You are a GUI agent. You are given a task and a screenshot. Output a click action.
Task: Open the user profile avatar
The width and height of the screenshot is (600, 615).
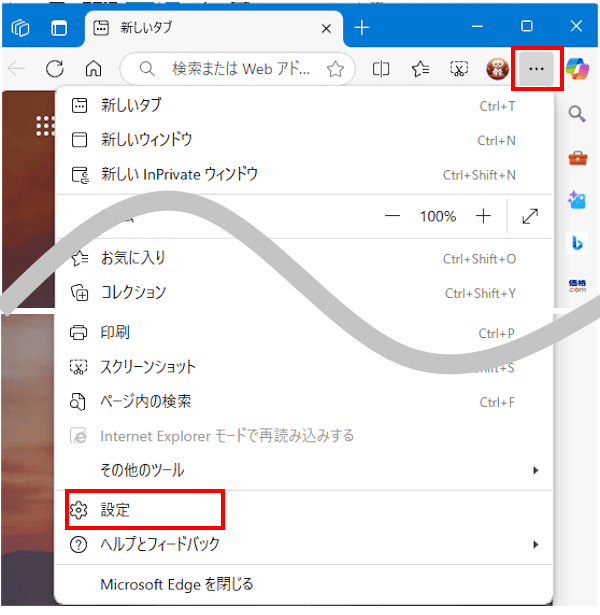click(497, 69)
